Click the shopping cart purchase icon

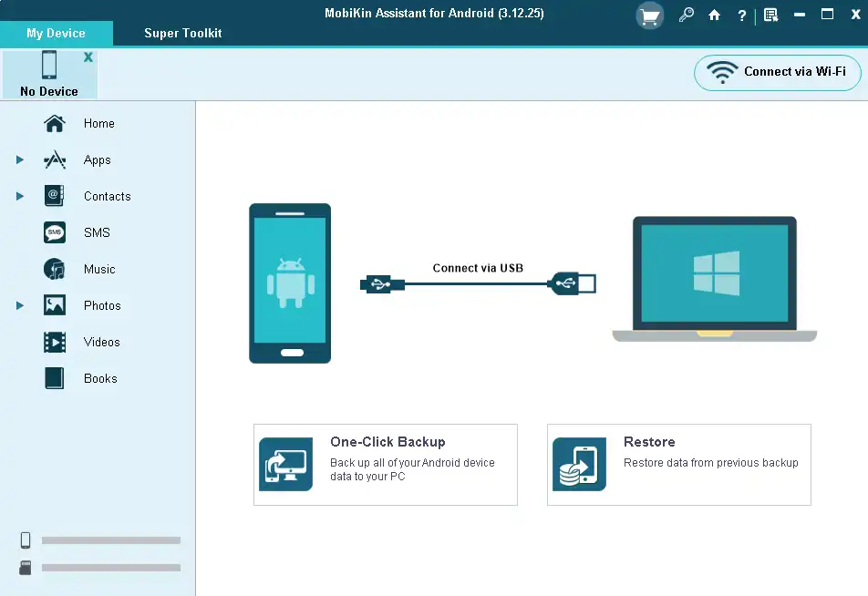[x=650, y=15]
